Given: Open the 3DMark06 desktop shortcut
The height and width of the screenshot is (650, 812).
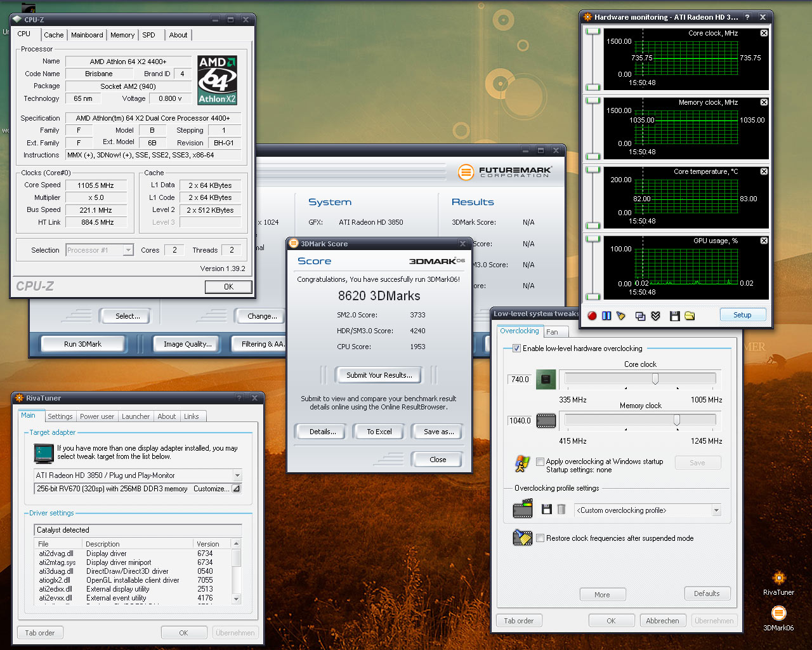Looking at the screenshot, I should click(x=778, y=618).
